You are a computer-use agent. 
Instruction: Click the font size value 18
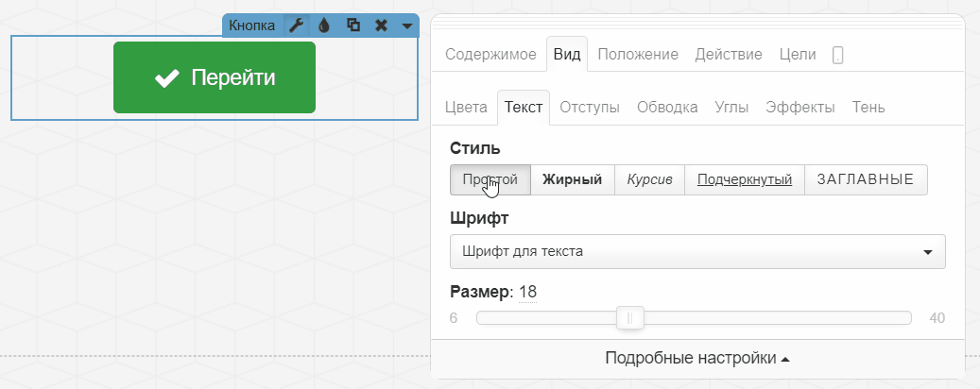point(527,291)
